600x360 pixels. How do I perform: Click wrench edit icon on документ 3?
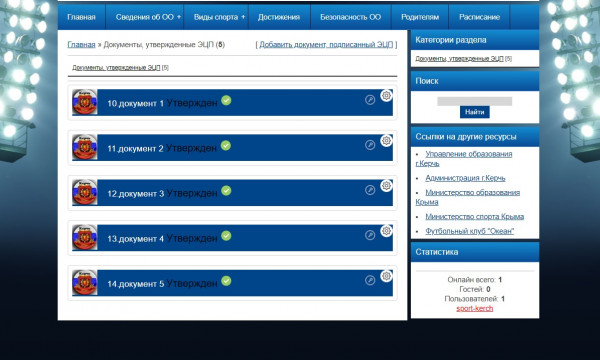click(x=370, y=190)
